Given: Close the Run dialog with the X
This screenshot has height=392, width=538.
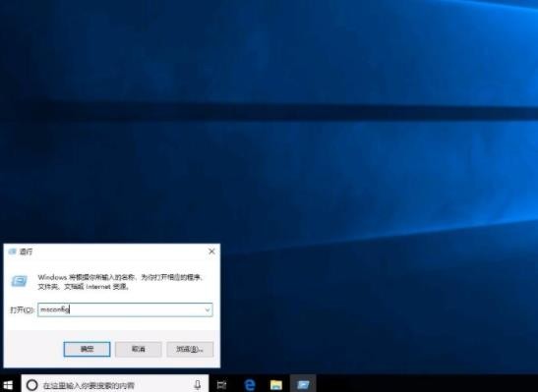Looking at the screenshot, I should [x=211, y=252].
